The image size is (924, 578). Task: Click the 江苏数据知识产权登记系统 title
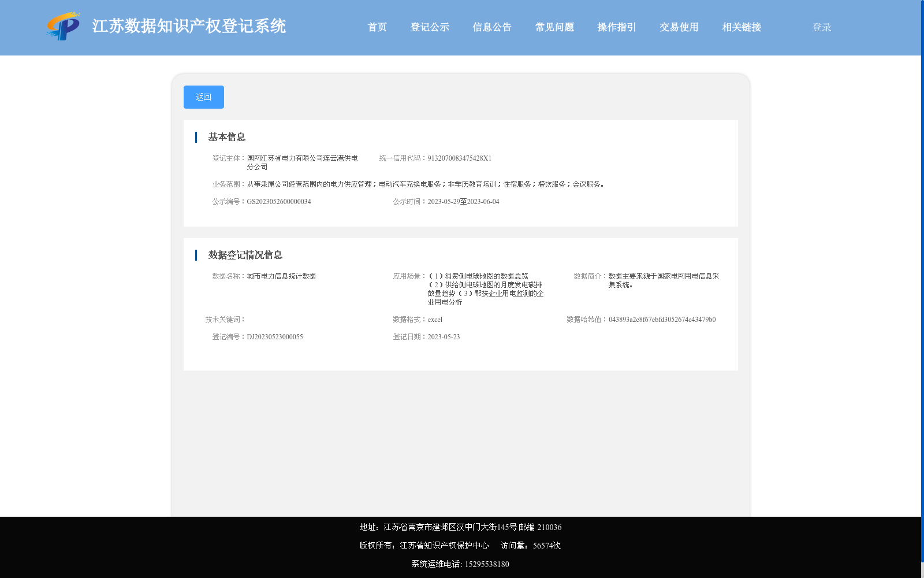(189, 26)
